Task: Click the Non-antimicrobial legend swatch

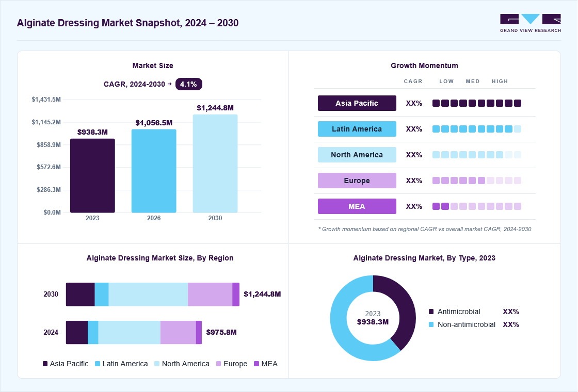Action: (x=431, y=324)
